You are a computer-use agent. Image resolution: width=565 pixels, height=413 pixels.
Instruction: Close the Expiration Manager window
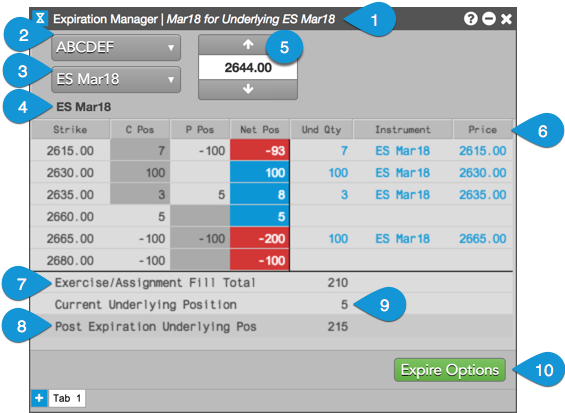point(506,19)
